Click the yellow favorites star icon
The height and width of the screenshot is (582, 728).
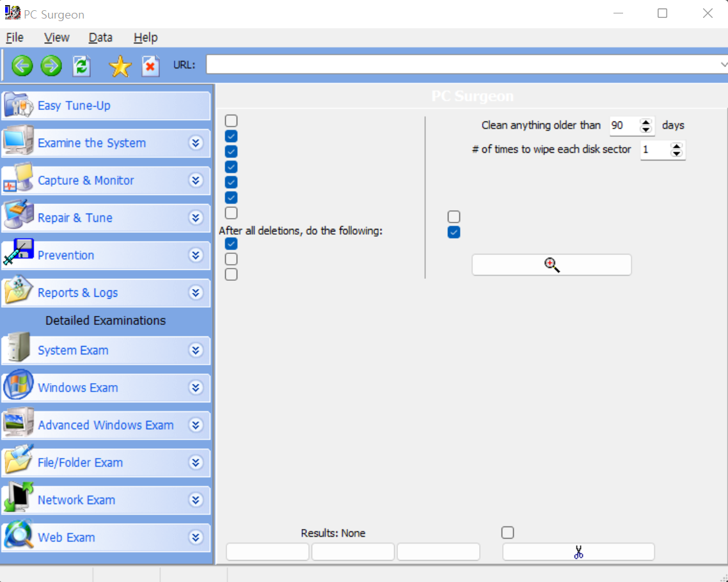[120, 66]
